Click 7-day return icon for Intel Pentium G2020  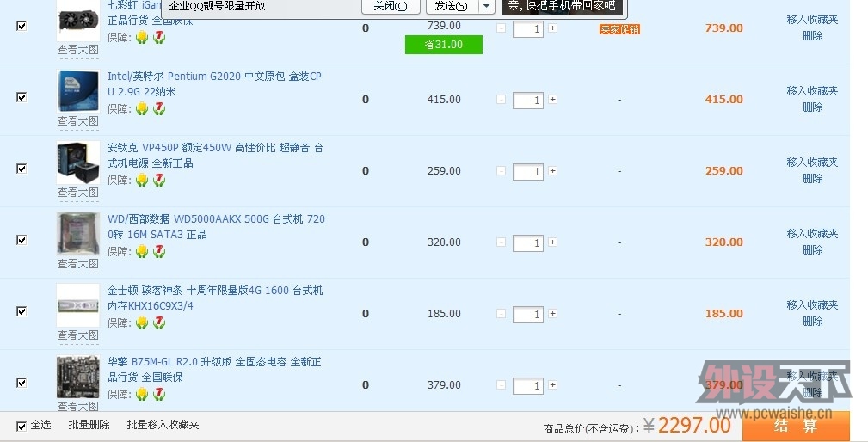coord(159,109)
